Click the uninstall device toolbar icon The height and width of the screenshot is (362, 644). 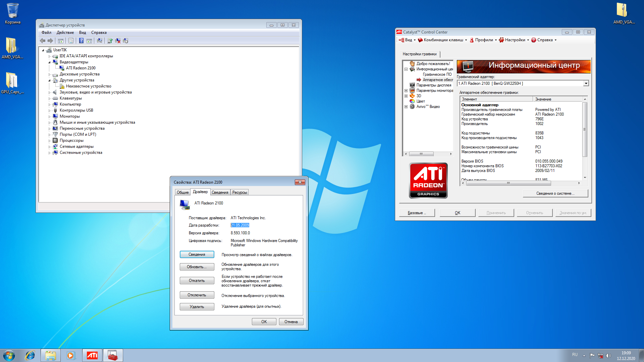(118, 41)
